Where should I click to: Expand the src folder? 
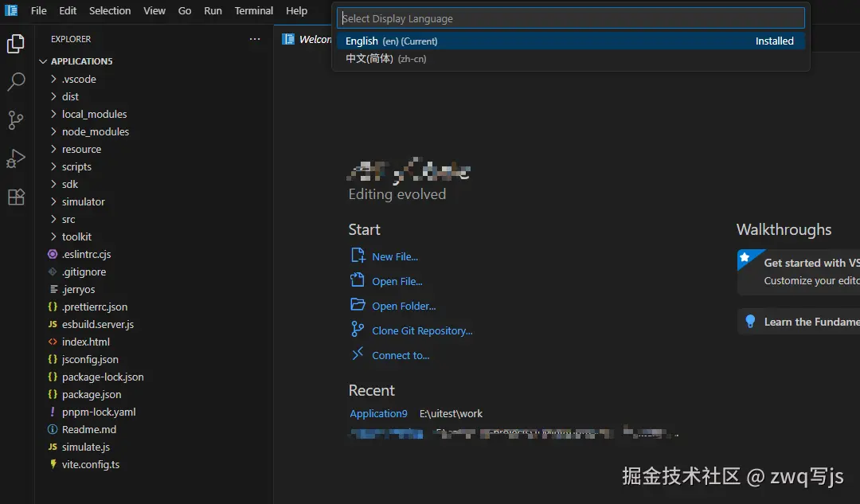[53, 220]
